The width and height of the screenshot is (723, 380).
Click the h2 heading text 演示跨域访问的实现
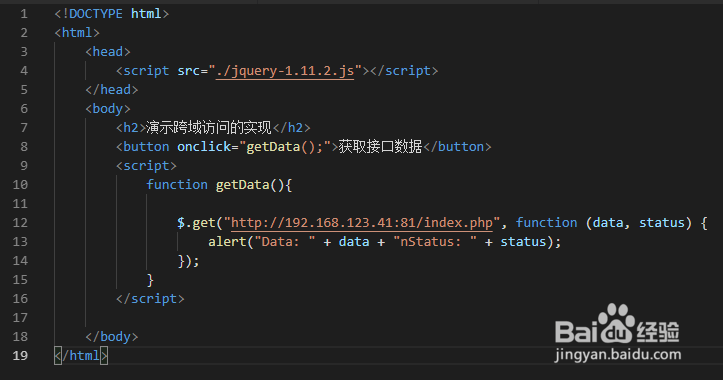pos(208,128)
